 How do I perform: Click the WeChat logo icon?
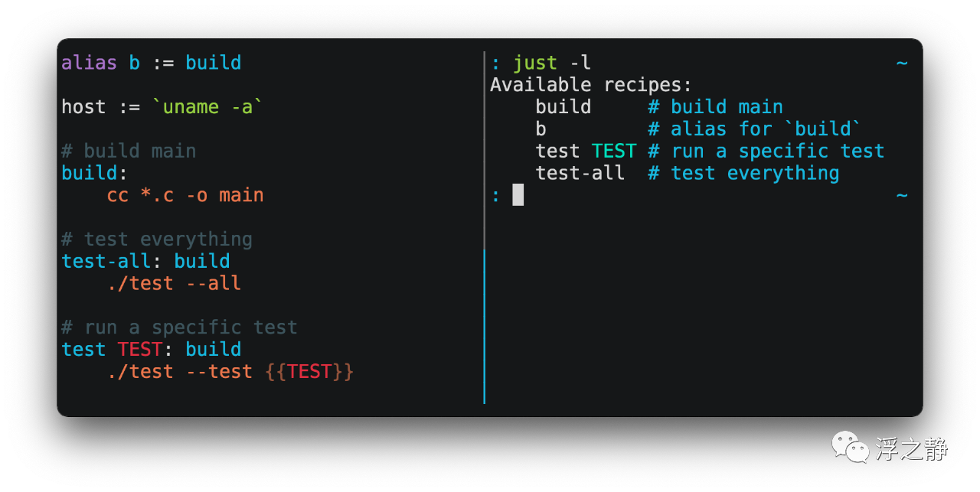click(x=851, y=447)
